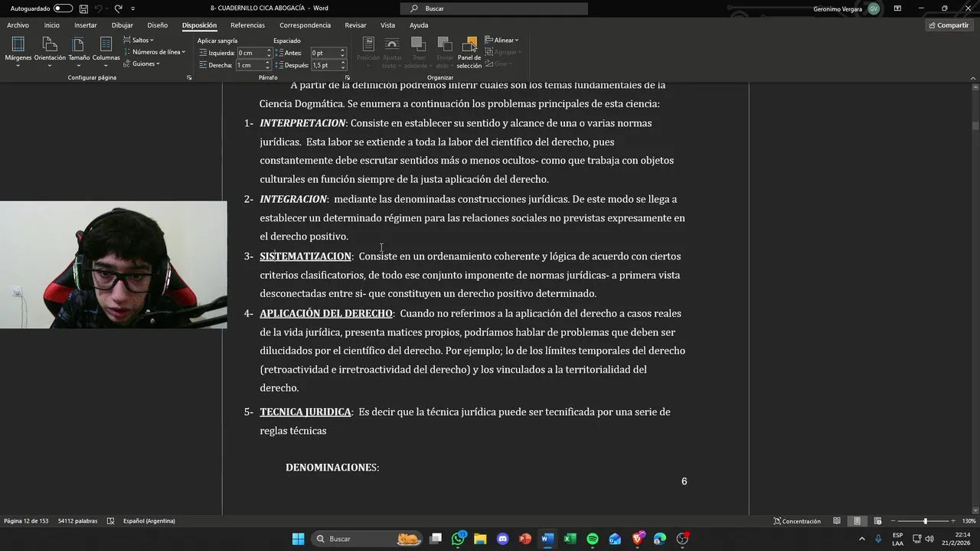
Task: Open the Párrafo dialog launcher
Action: [x=347, y=78]
